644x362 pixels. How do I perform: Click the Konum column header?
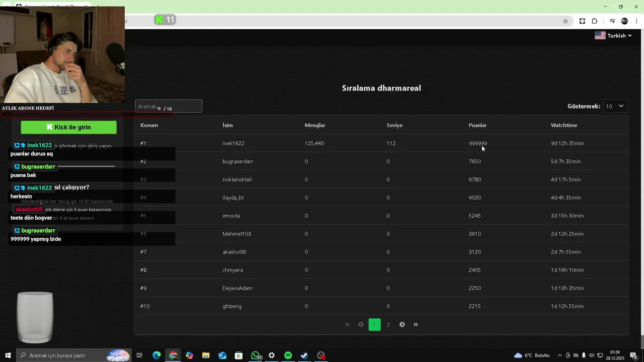(x=149, y=125)
